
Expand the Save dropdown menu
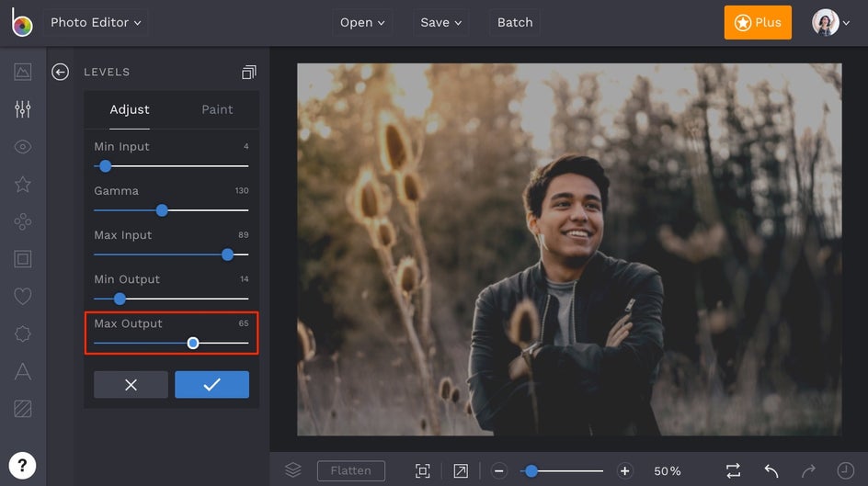point(440,22)
